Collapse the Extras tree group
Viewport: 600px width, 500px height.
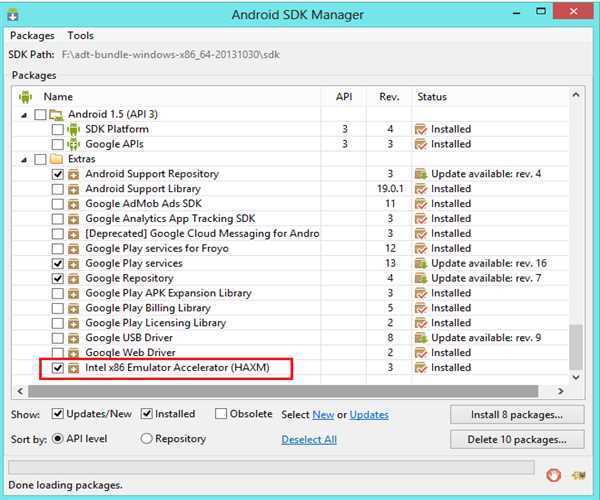tap(24, 159)
